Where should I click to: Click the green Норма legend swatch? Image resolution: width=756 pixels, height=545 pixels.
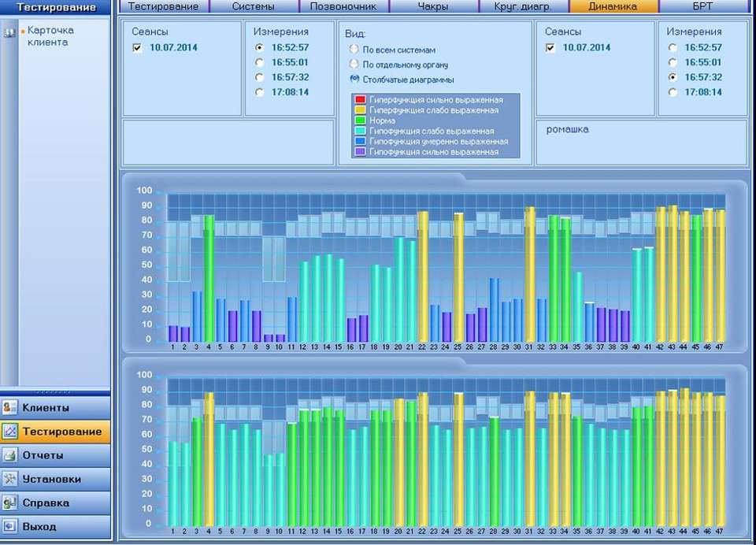coord(361,120)
